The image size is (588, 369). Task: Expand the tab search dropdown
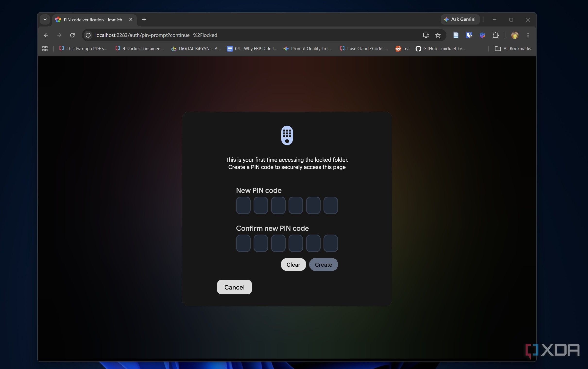(x=45, y=19)
